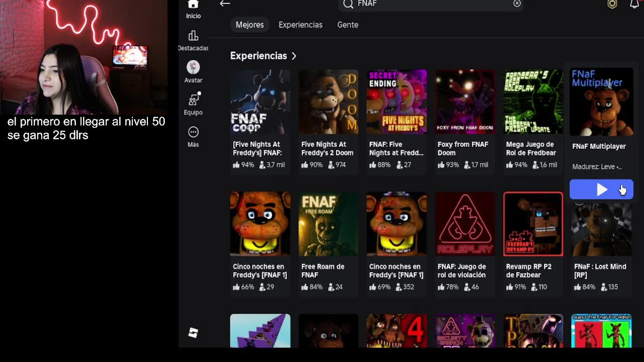This screenshot has width=644, height=362.
Task: Open the Experiencias section heading
Action: click(x=259, y=56)
